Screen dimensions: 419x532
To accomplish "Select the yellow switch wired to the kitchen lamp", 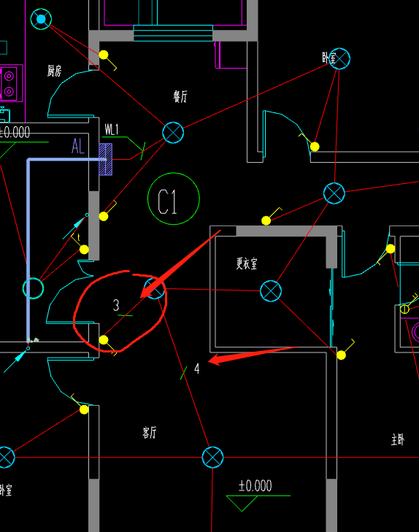I will pyautogui.click(x=104, y=55).
